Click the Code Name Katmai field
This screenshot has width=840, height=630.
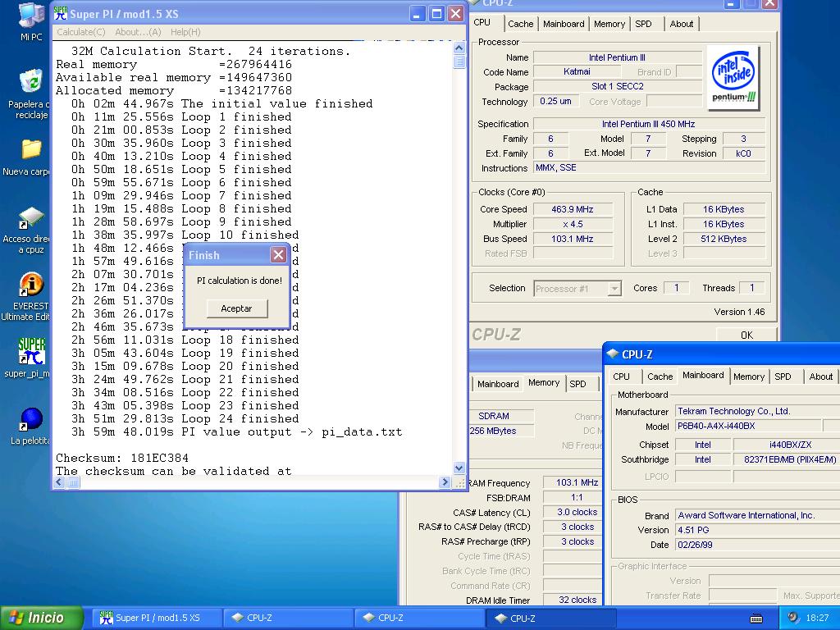[577, 72]
